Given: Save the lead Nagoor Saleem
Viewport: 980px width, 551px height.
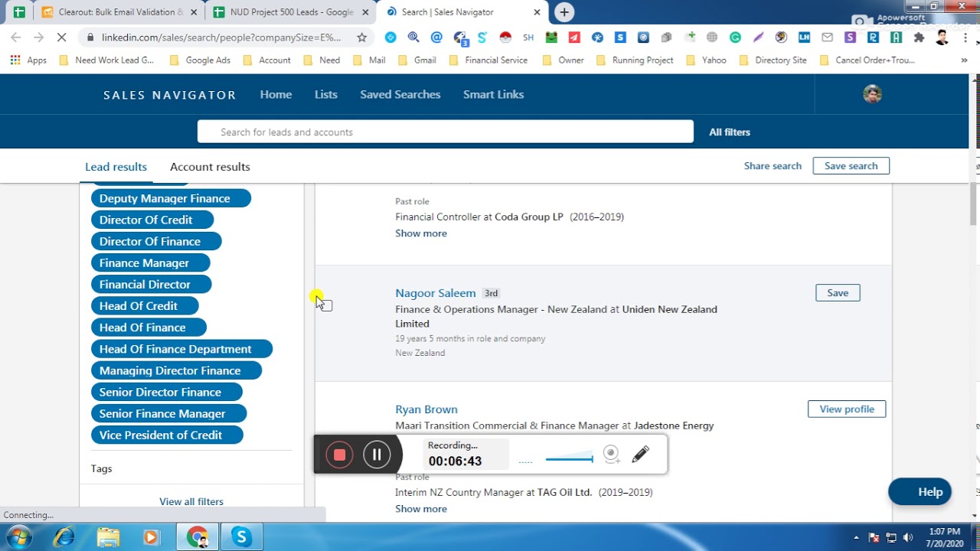Looking at the screenshot, I should (x=838, y=292).
